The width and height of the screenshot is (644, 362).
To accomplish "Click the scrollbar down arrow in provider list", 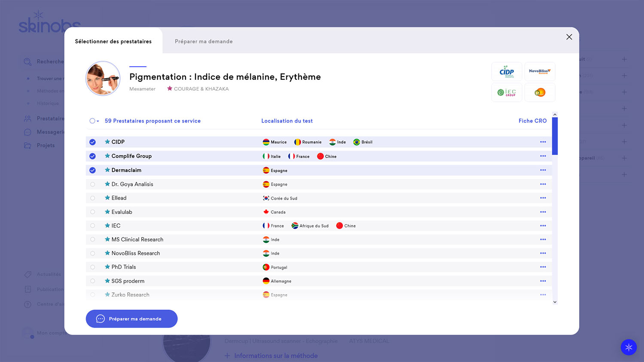I will click(555, 302).
